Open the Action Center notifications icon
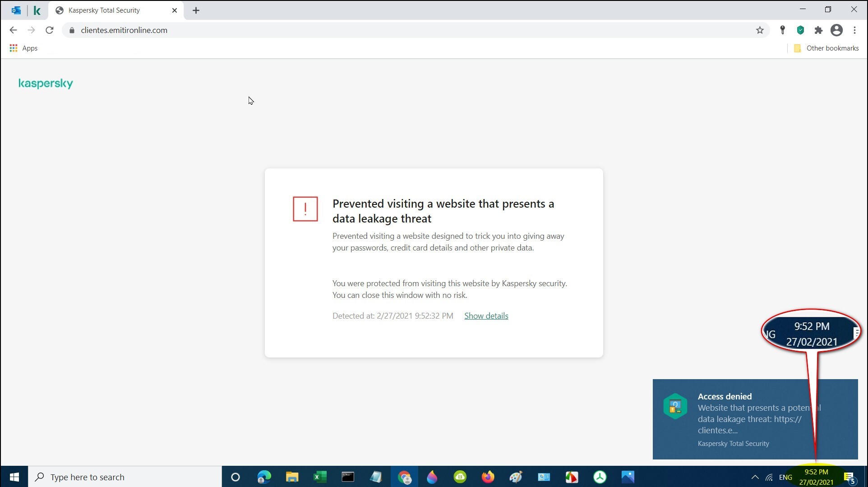This screenshot has height=487, width=868. [x=850, y=478]
